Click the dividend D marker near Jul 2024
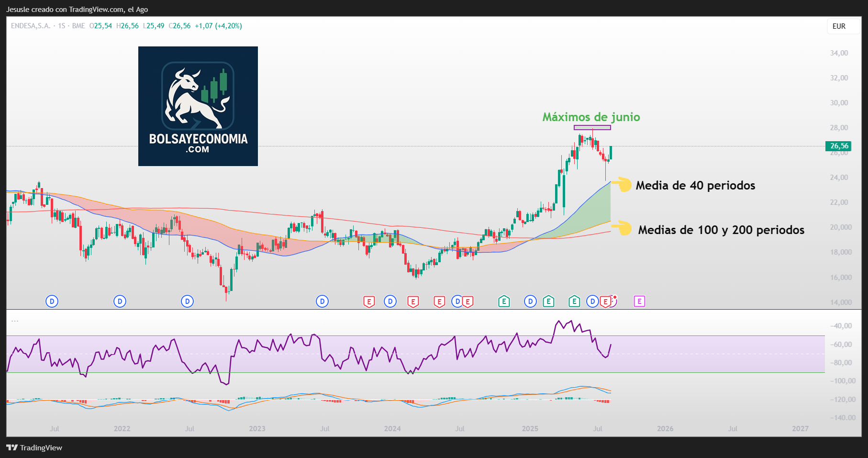Screen dimensions: 868x458 tap(457, 302)
